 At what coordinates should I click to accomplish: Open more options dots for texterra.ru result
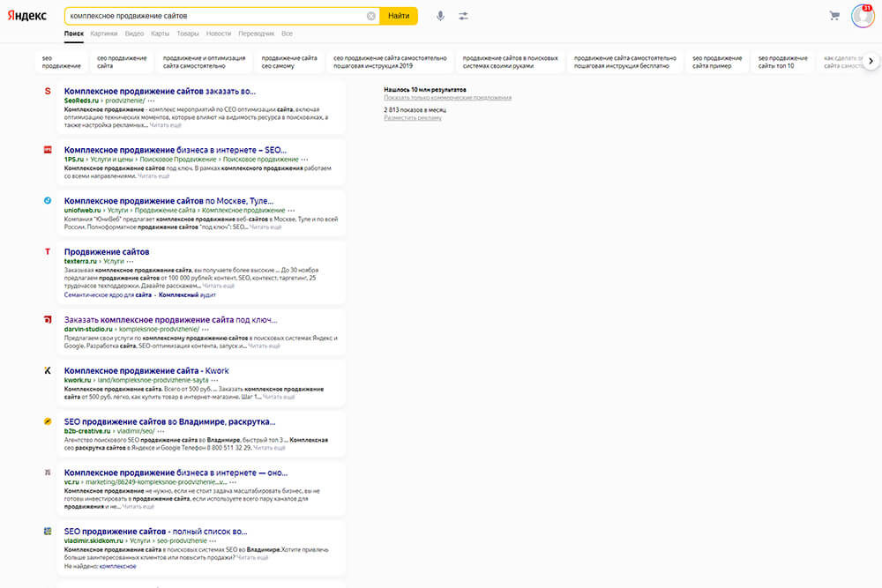point(131,262)
